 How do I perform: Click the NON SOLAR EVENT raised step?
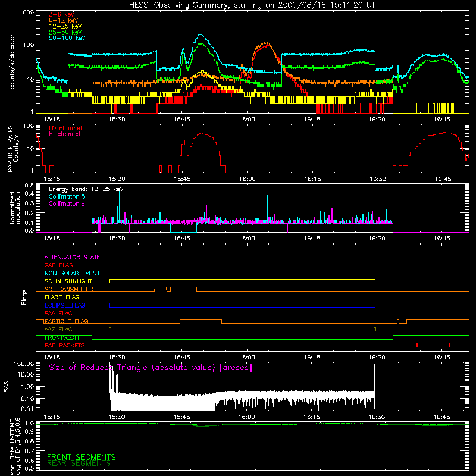tap(201, 271)
